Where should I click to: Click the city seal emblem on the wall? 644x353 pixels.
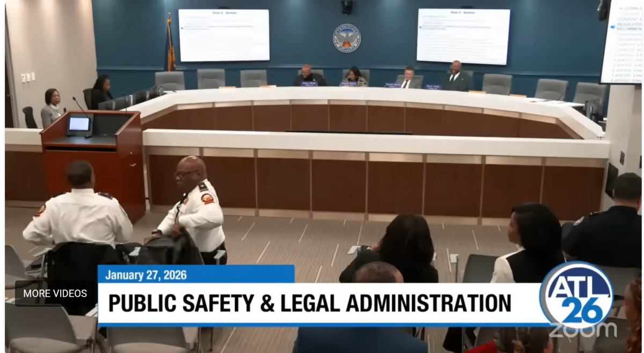click(347, 38)
